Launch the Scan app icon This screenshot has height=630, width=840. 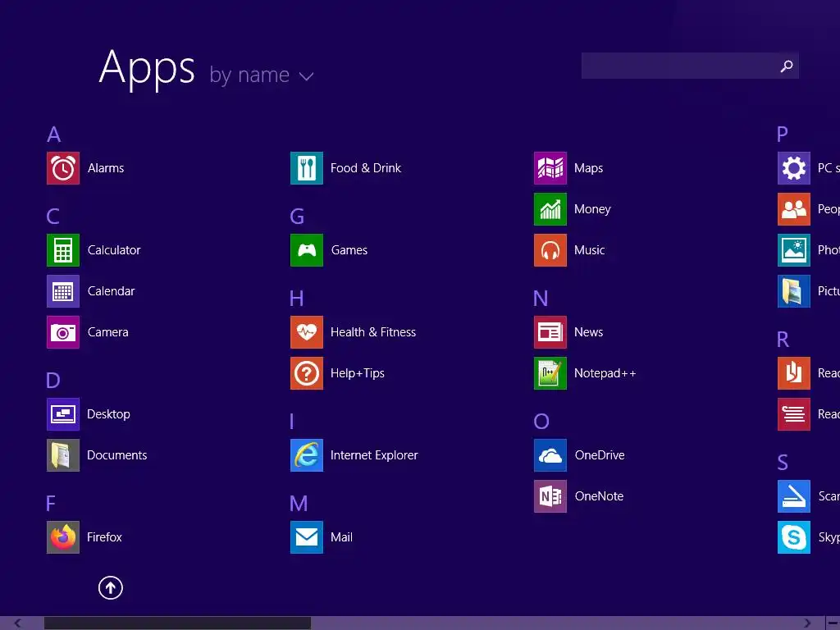pos(794,496)
